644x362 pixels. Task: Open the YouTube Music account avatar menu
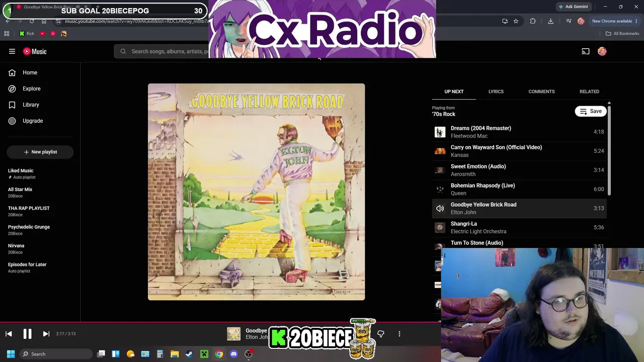602,51
